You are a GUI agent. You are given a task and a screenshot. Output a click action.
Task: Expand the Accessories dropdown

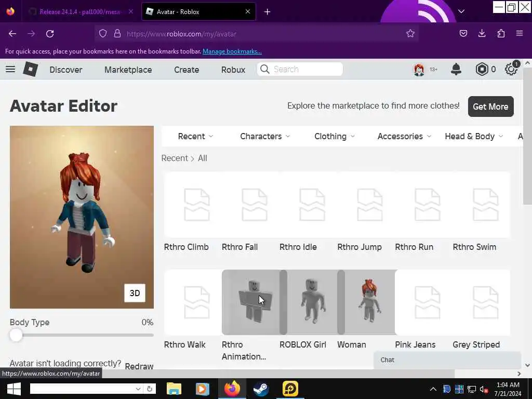click(404, 137)
